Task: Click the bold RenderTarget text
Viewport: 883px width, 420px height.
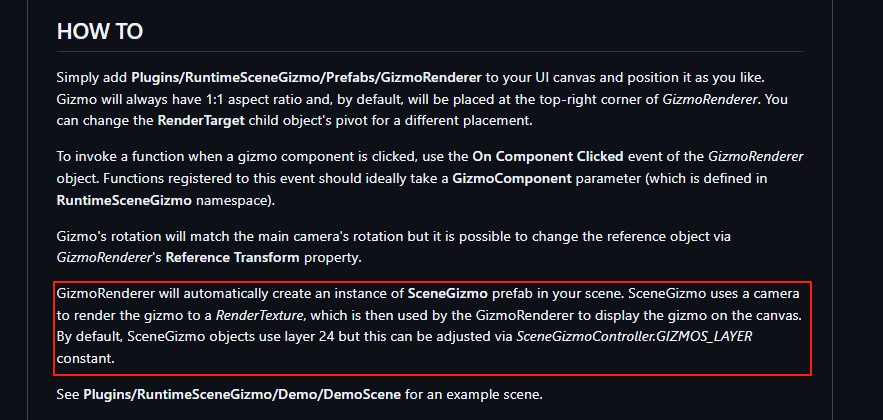Action: point(201,122)
